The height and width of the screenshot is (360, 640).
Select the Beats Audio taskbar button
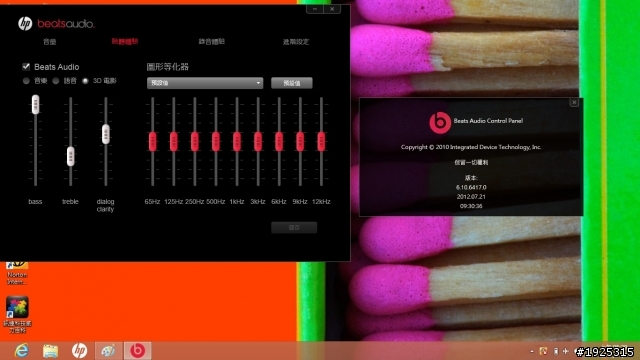(x=138, y=351)
